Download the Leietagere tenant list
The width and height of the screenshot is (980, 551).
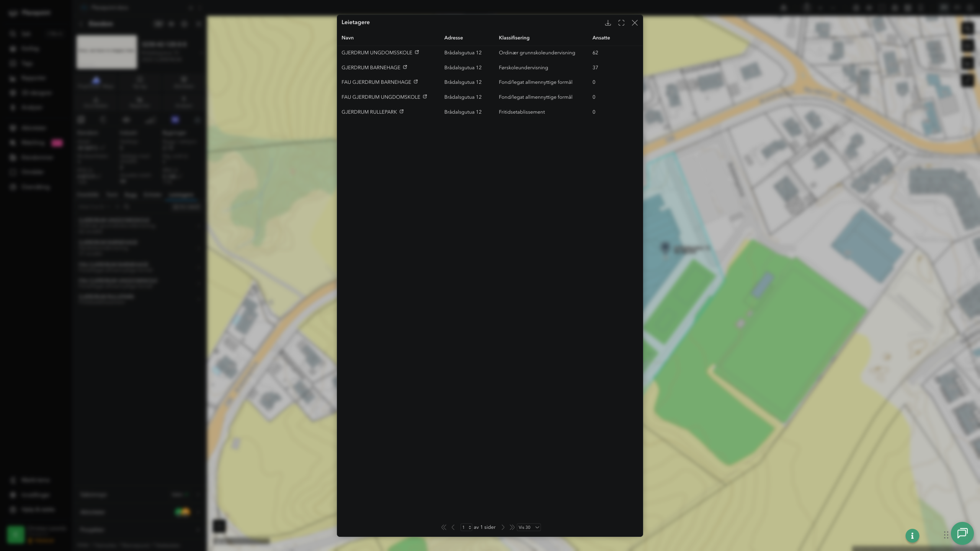pos(608,23)
